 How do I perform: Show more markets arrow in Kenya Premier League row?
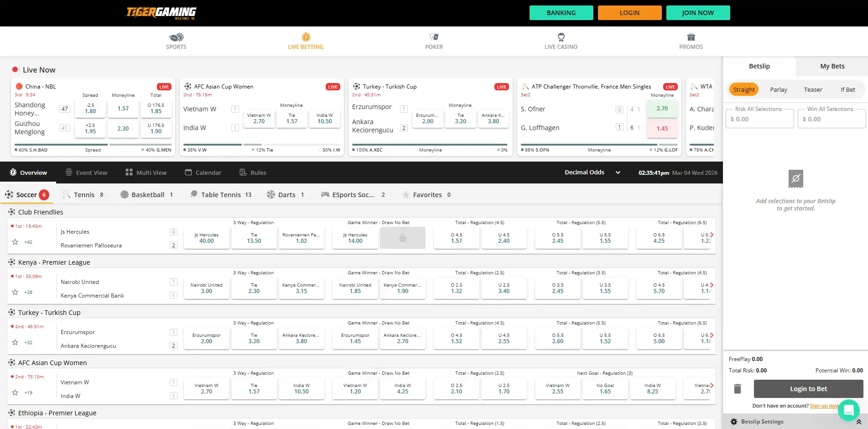point(712,285)
